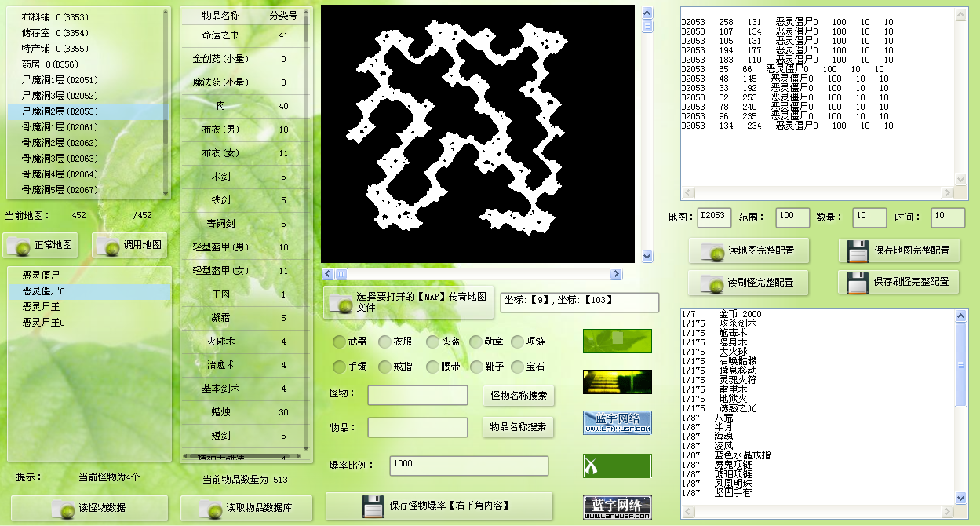The width and height of the screenshot is (980, 526).
Task: Select item row 命运之书
Action: click(x=242, y=35)
